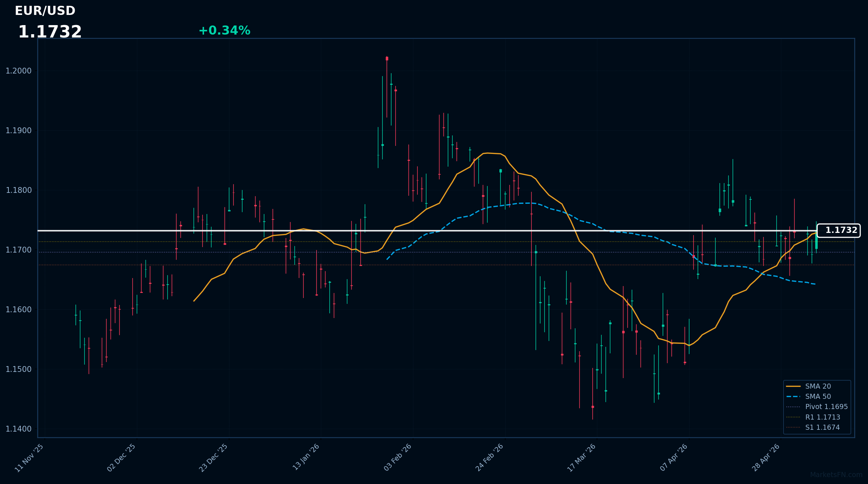This screenshot has width=868, height=484.
Task: Click the 02 Dec '25 date label
Action: [x=121, y=458]
